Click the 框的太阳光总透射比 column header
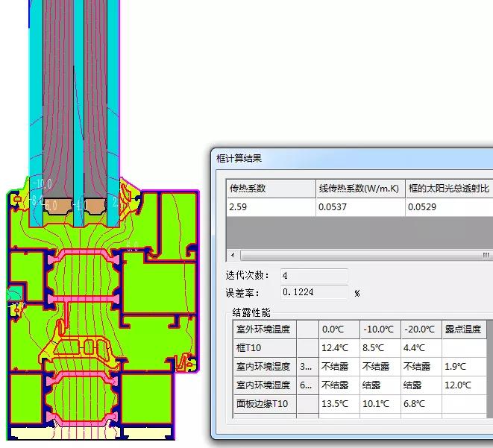This screenshot has height=448, width=493. click(x=448, y=189)
